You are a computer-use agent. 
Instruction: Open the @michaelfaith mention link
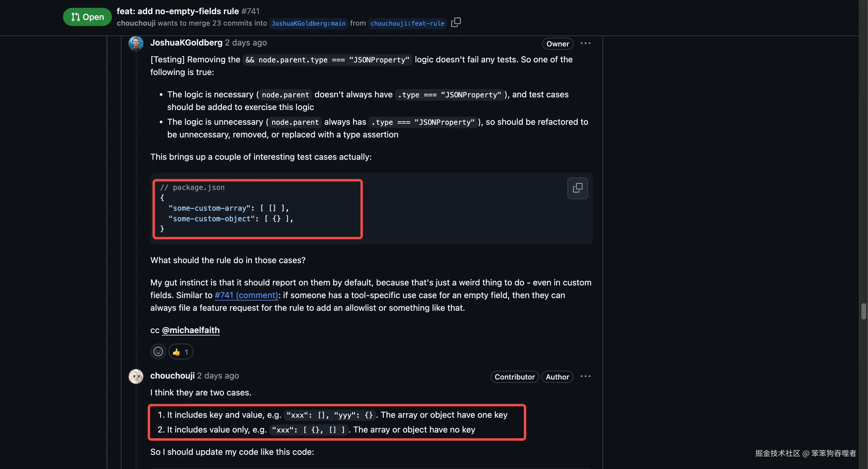(x=191, y=330)
